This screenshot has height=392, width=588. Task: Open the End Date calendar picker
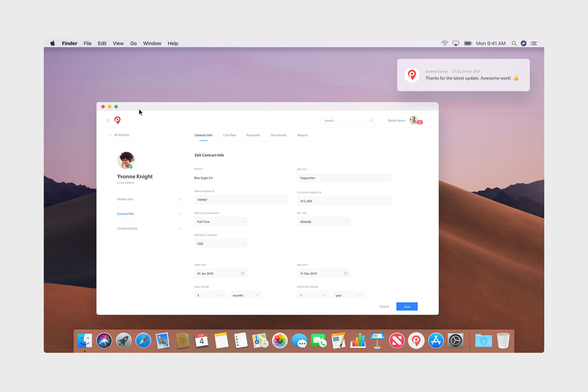tap(346, 273)
